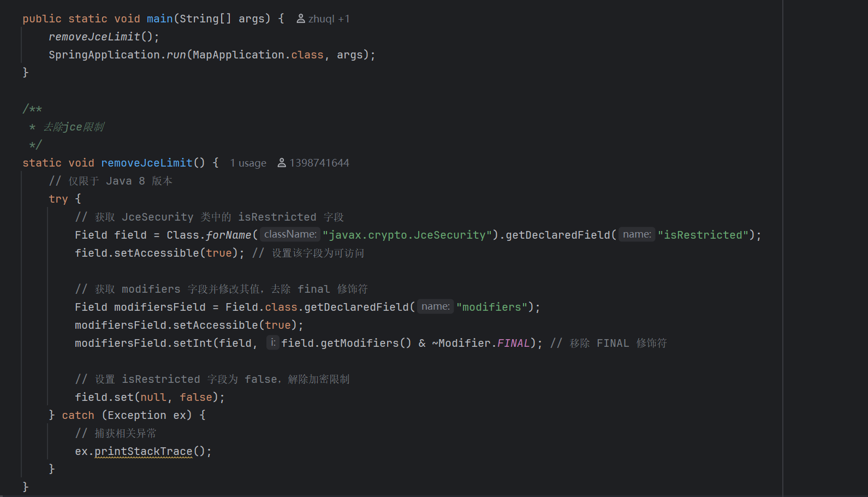Click field.setAccessible(true) statement
868x497 pixels.
point(160,253)
